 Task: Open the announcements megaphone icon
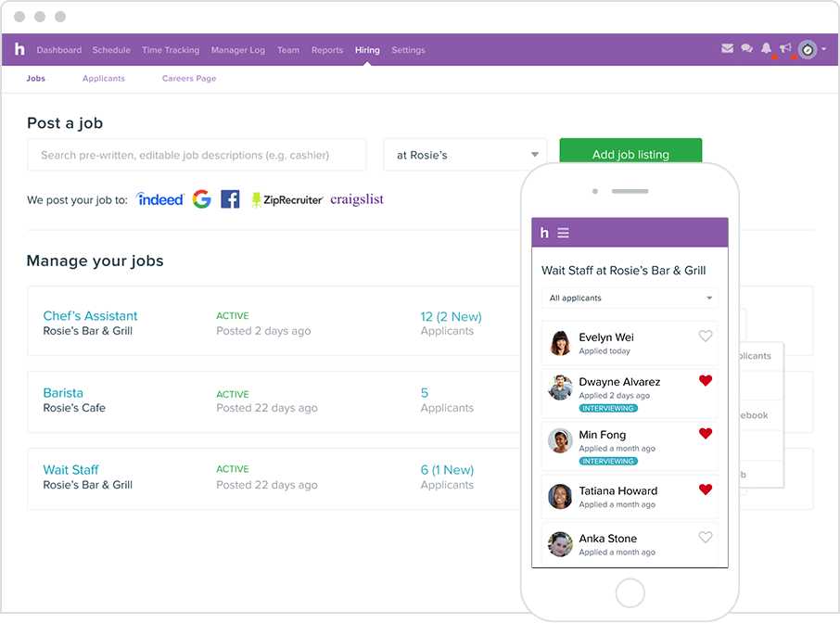(x=785, y=49)
